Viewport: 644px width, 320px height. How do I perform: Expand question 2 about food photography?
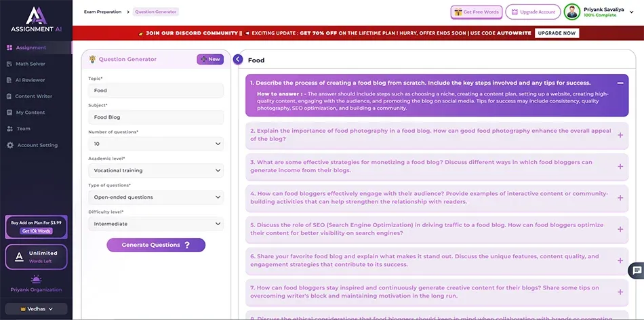click(x=620, y=135)
